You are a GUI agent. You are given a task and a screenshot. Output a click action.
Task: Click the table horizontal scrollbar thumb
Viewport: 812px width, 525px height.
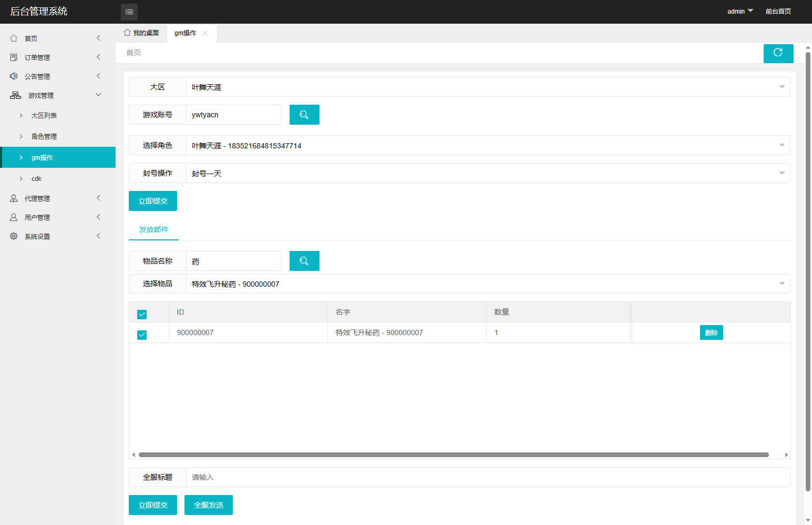454,455
